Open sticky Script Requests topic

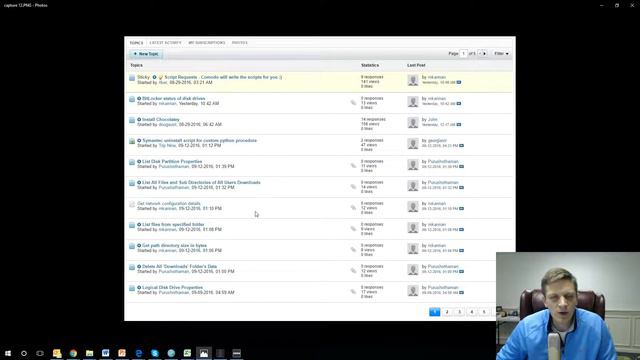(223, 77)
